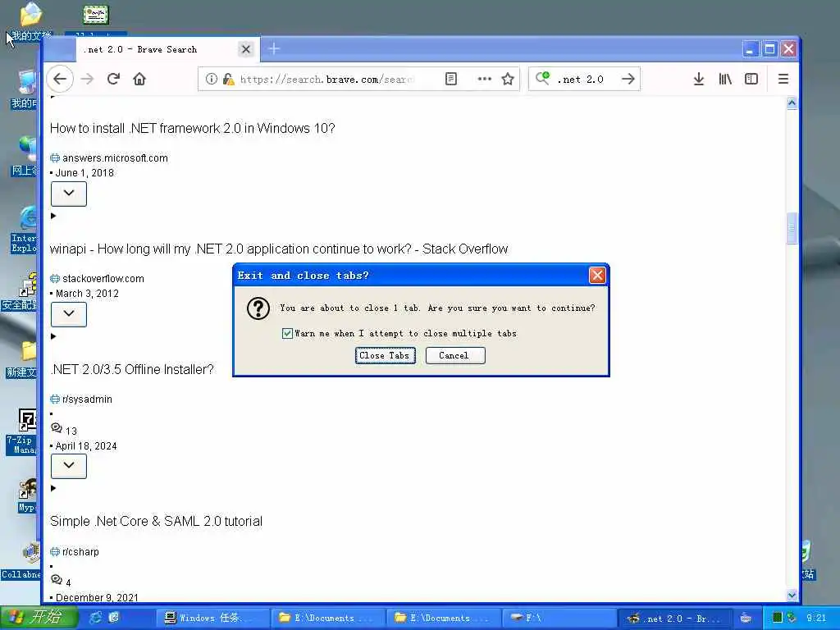840x630 pixels.
Task: Click the system tray clock showing 9:21
Action: coord(816,619)
